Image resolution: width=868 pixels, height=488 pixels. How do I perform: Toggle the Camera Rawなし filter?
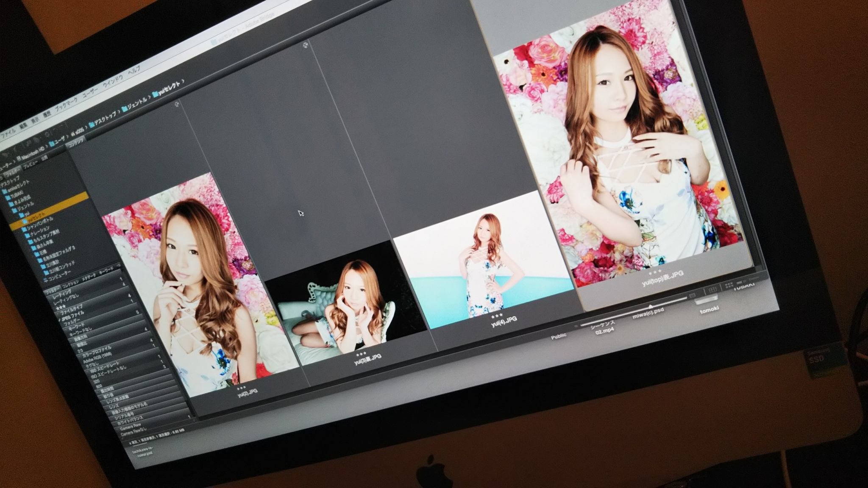(x=134, y=432)
